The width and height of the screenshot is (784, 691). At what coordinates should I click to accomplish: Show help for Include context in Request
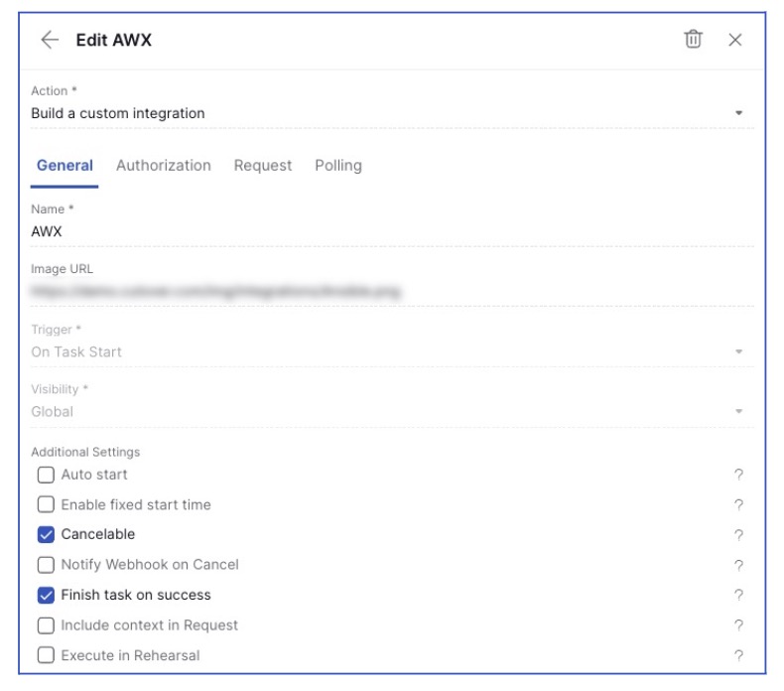738,625
